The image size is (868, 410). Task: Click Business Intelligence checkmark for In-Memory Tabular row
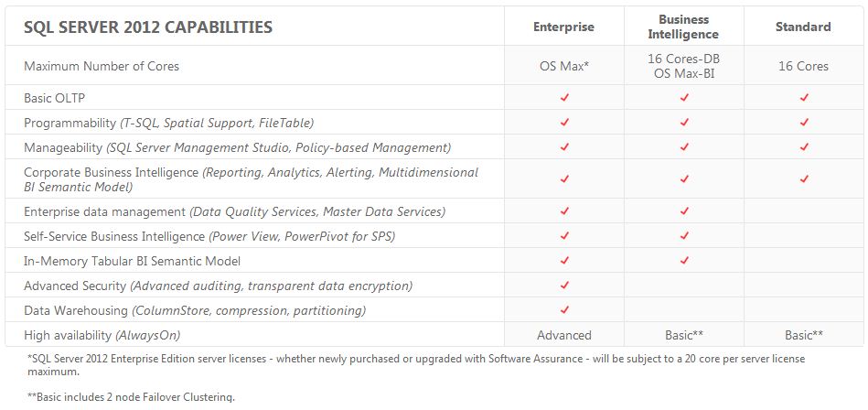tap(684, 261)
